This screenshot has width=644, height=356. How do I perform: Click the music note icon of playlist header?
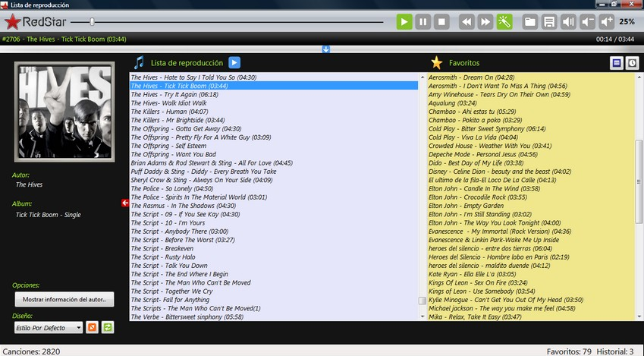click(140, 62)
